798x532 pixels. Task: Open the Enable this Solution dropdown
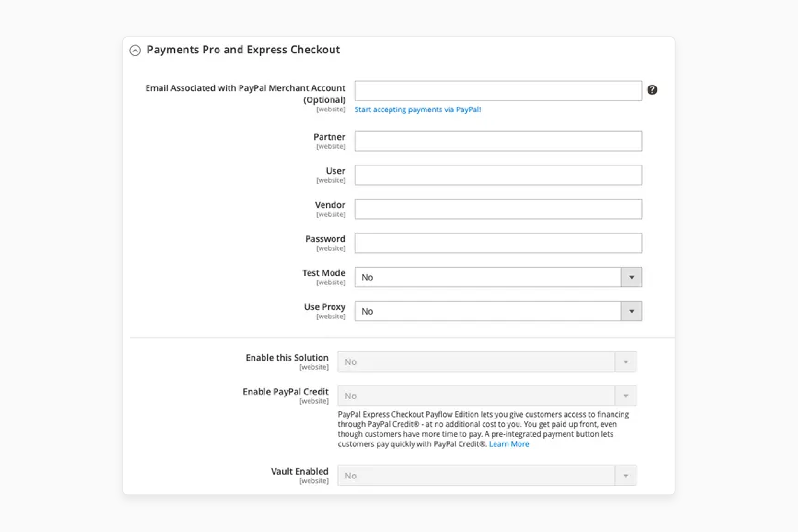tap(487, 362)
